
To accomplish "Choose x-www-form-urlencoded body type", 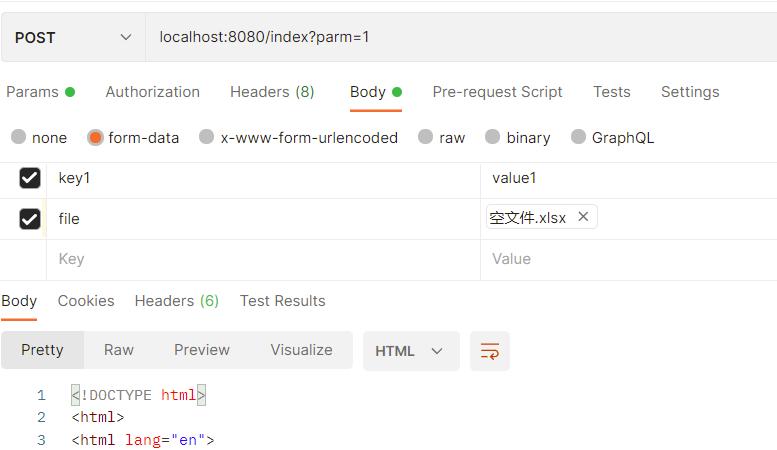I will coord(207,137).
